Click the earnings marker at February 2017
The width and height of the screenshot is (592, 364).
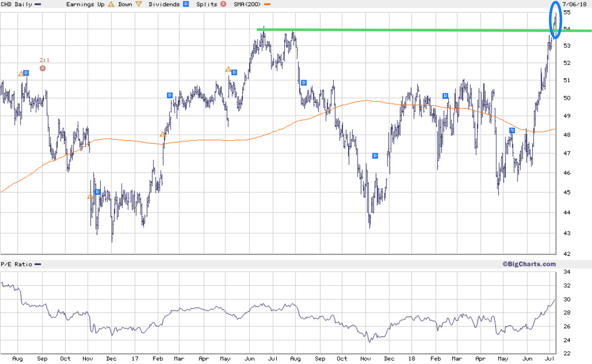coord(163,134)
